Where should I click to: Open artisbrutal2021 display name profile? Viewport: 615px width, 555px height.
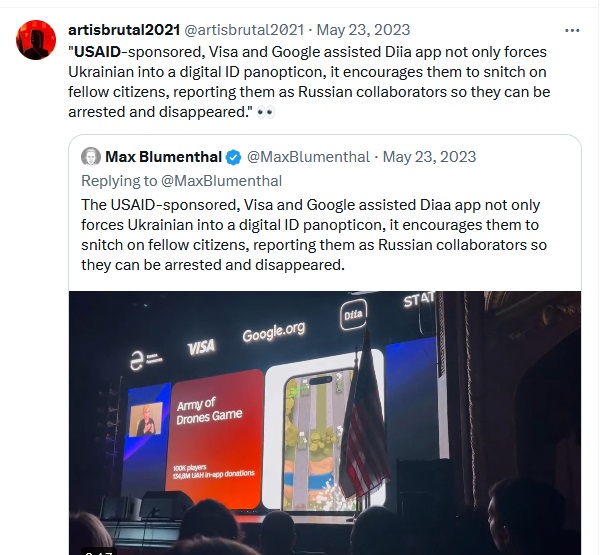[124, 30]
